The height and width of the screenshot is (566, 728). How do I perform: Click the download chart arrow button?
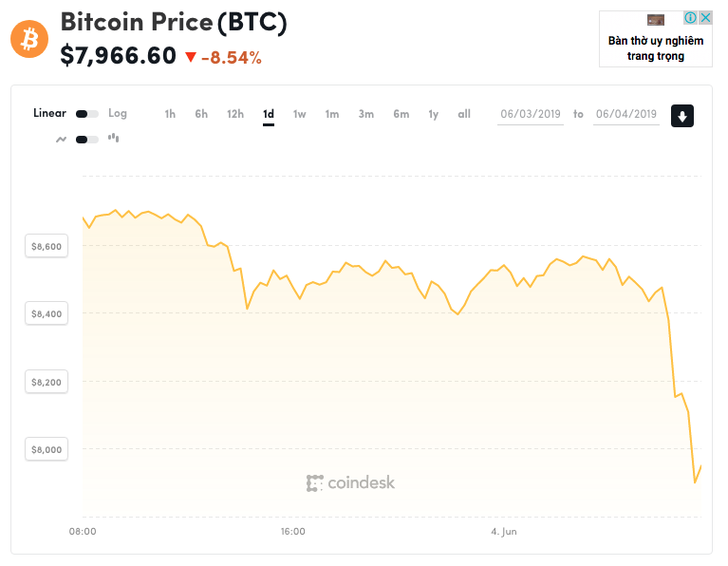(683, 116)
